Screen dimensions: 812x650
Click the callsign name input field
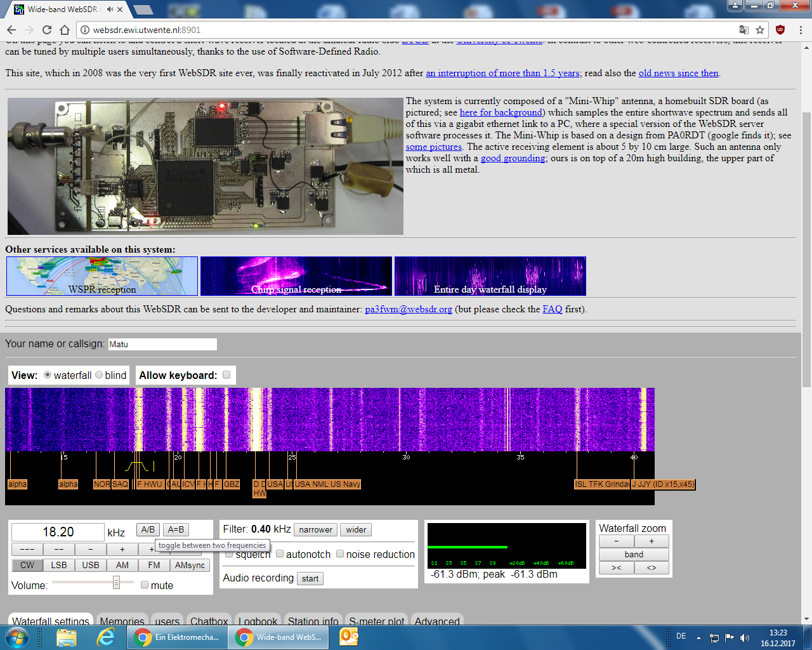click(162, 344)
